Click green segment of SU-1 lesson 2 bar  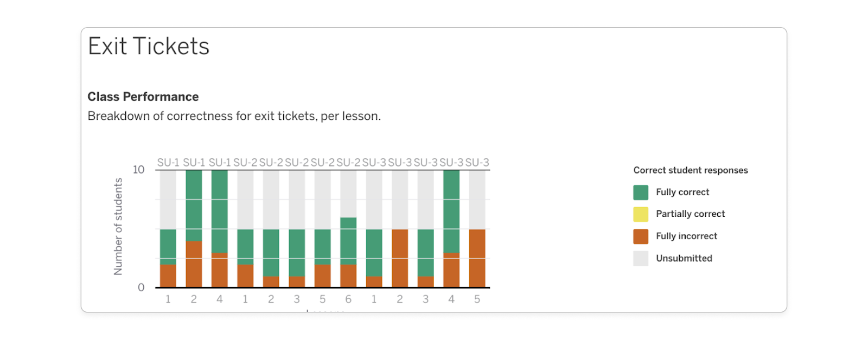click(x=194, y=205)
